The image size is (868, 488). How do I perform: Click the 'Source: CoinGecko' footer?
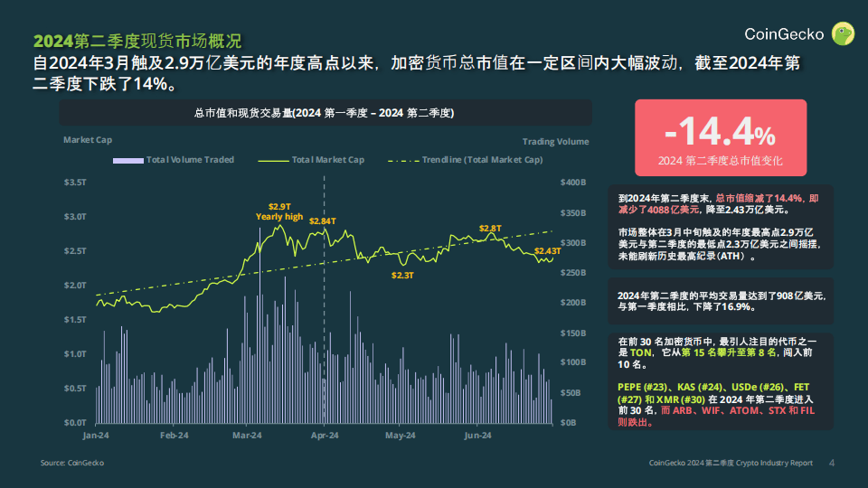click(x=72, y=463)
